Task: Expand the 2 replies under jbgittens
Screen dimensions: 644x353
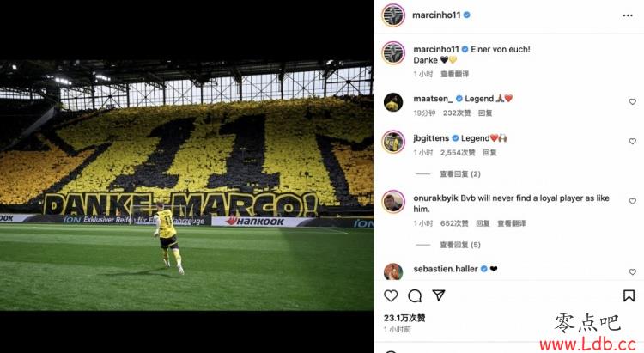Action: click(x=460, y=174)
